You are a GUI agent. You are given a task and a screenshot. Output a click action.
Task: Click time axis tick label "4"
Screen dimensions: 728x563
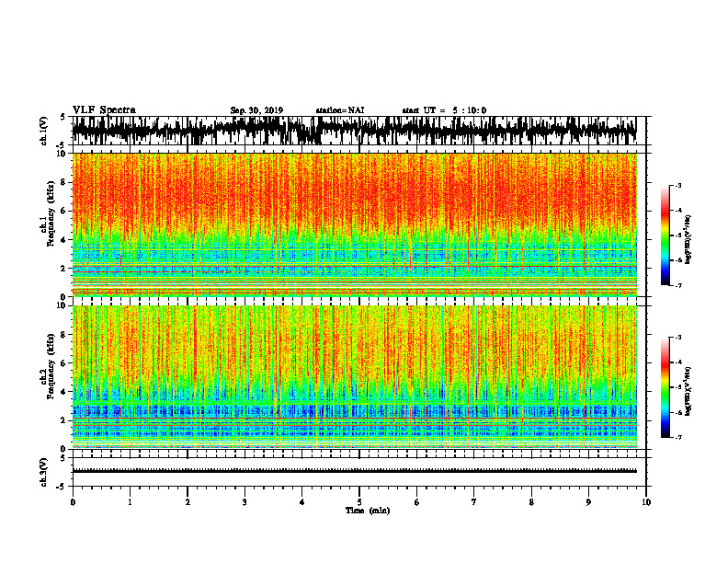[302, 502]
